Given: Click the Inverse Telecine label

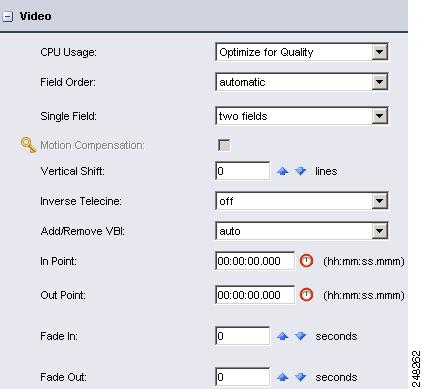Looking at the screenshot, I should click(81, 201).
